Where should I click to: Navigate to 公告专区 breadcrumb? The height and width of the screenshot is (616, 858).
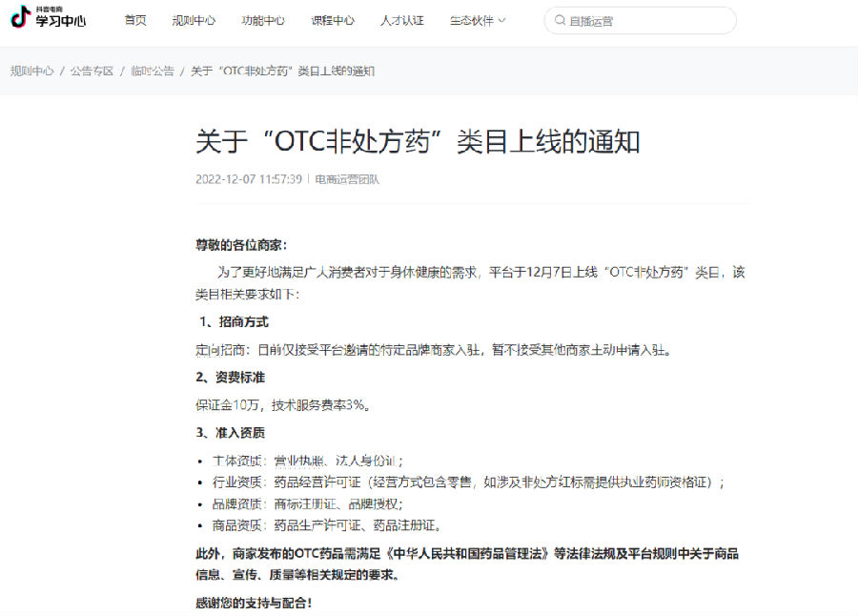(92, 72)
